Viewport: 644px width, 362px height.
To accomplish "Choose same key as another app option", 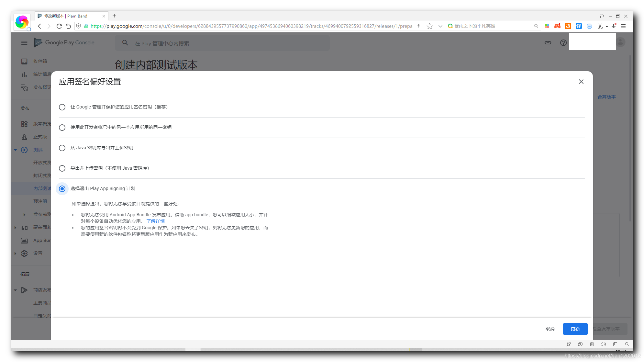I will [x=62, y=128].
